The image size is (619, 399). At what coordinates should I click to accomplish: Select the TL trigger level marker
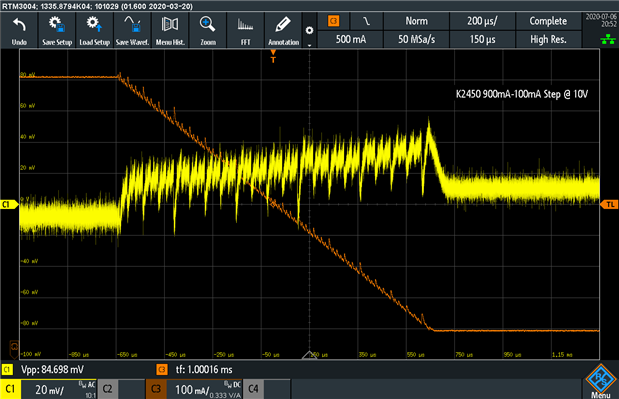click(609, 204)
